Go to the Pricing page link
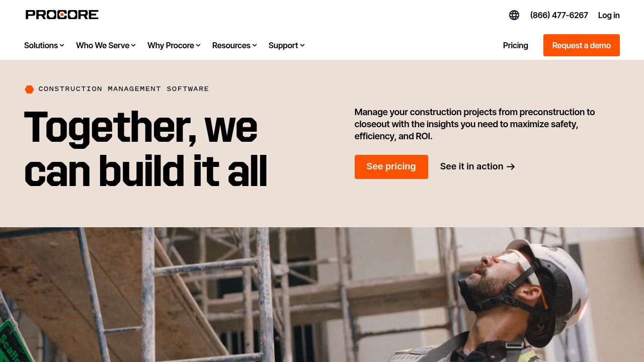The image size is (644, 362). 516,45
